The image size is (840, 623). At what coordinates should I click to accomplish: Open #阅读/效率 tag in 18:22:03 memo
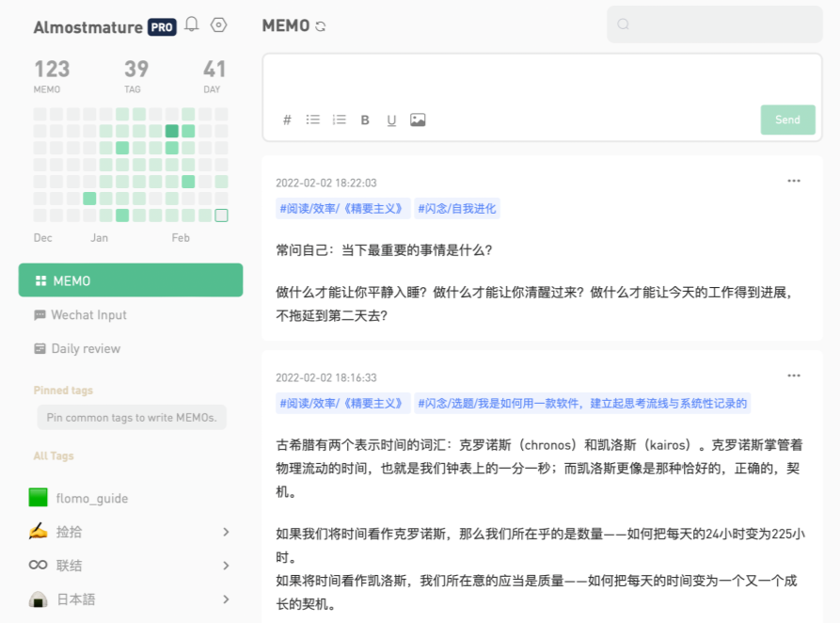pyautogui.click(x=342, y=209)
